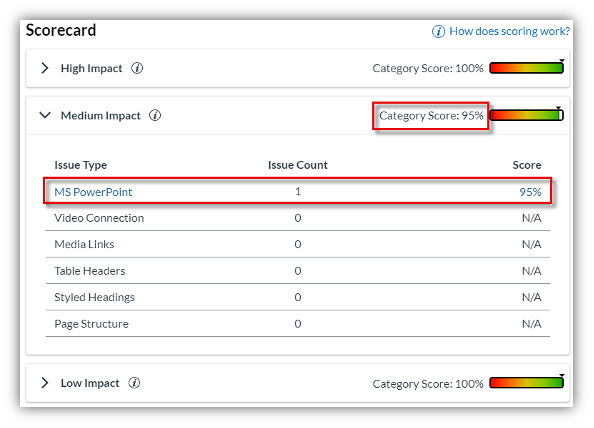The width and height of the screenshot is (594, 428).
Task: Click 'Category Score: 100%' in the Low Impact row
Action: point(428,384)
